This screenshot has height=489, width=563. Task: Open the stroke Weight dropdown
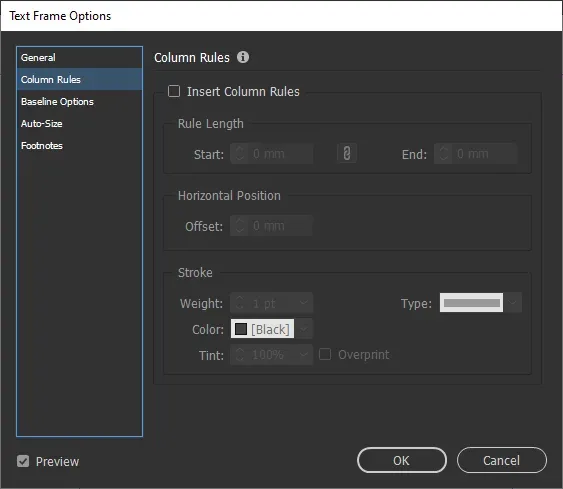pos(304,303)
